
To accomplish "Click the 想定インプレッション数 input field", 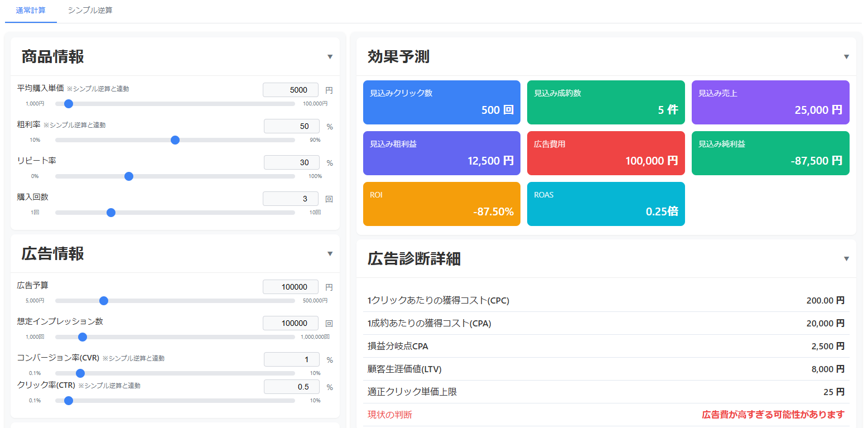I will tap(291, 323).
